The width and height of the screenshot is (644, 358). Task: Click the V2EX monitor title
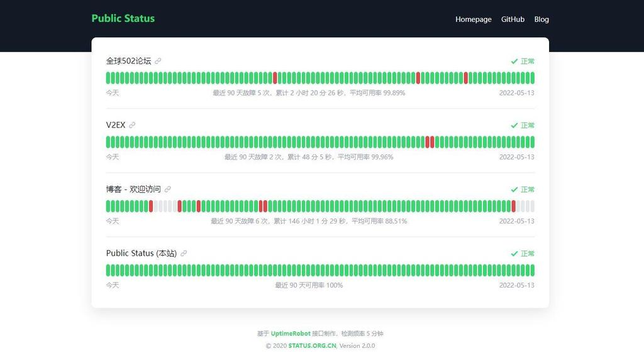116,125
